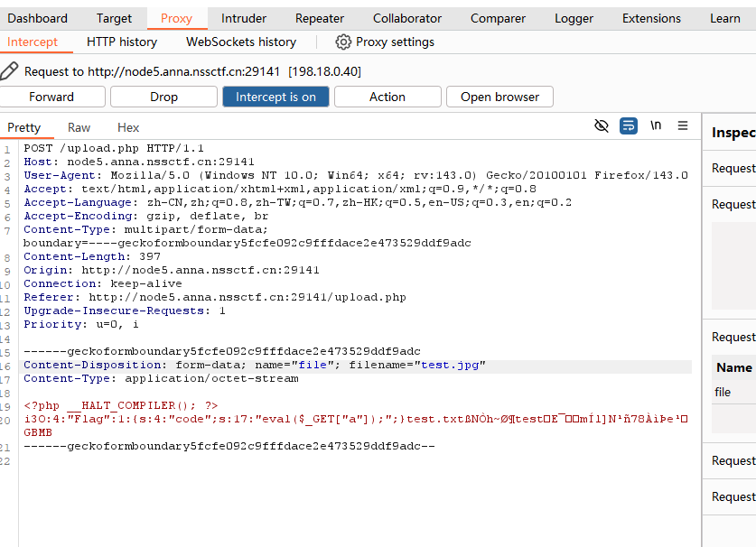
Task: Forward the intercepted request
Action: click(x=51, y=97)
